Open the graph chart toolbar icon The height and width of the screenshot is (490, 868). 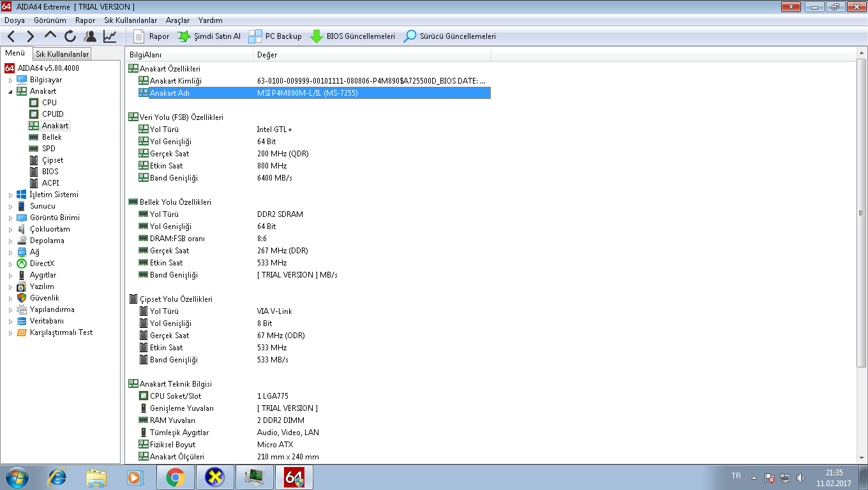point(110,36)
